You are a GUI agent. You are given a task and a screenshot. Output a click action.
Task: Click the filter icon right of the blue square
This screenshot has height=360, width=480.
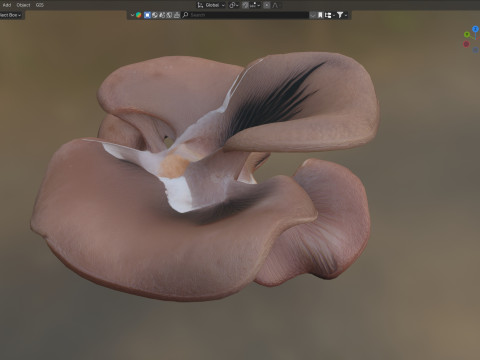[x=155, y=15]
